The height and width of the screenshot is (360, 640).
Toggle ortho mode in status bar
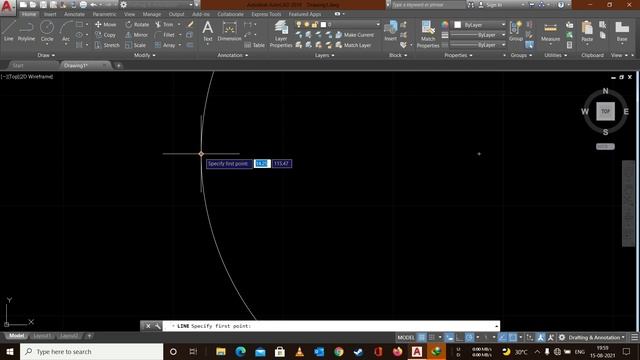[460, 338]
